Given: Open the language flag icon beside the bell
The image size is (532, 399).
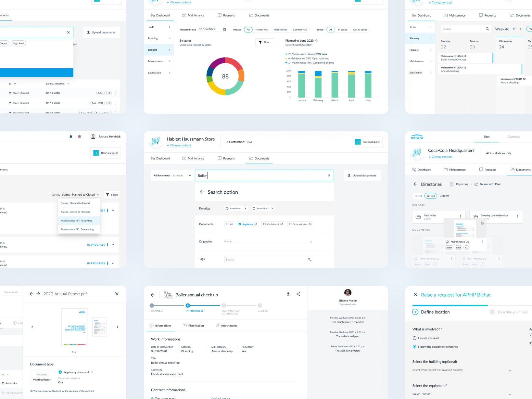Looking at the screenshot, I should click(x=79, y=137).
